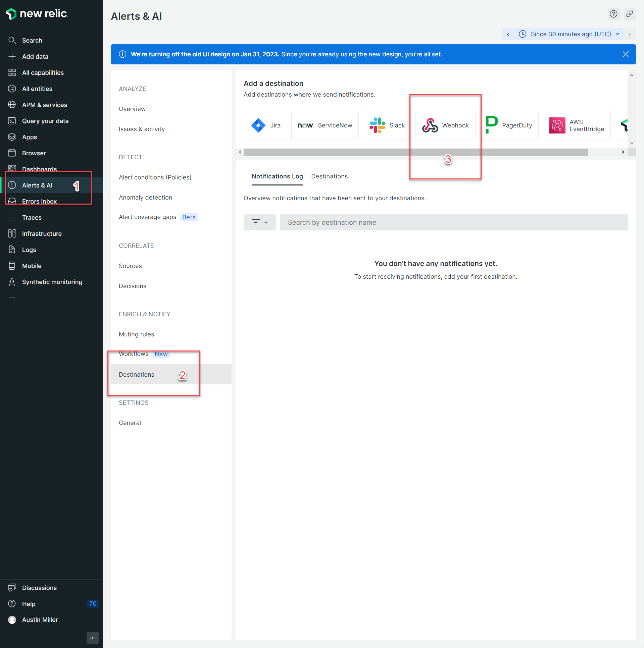This screenshot has width=644, height=648.
Task: Switch to the Destinations tab
Action: click(329, 176)
